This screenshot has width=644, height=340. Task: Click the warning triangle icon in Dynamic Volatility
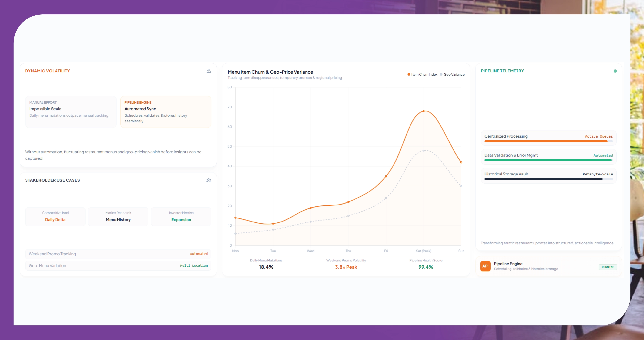pyautogui.click(x=209, y=71)
